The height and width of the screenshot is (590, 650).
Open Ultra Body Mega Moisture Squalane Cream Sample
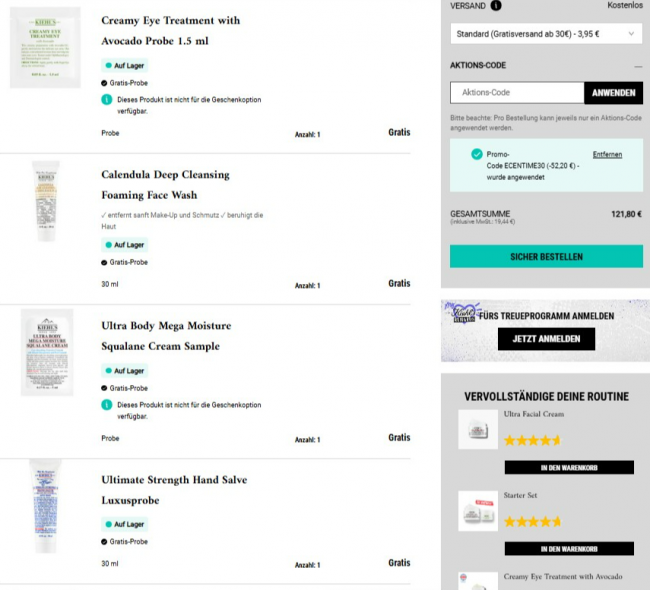pos(166,336)
